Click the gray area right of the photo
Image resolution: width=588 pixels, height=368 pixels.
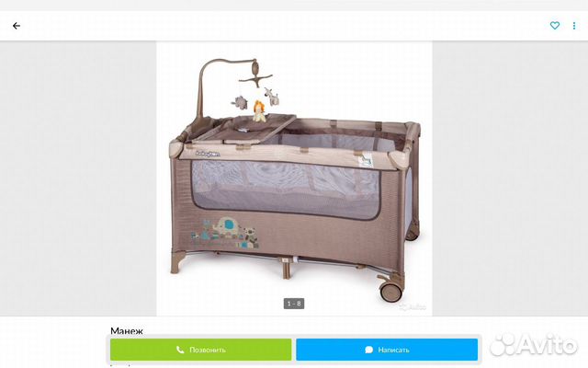510,178
